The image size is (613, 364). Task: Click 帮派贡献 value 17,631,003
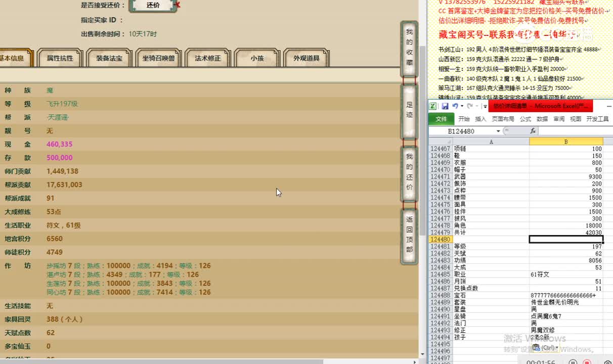pyautogui.click(x=64, y=185)
